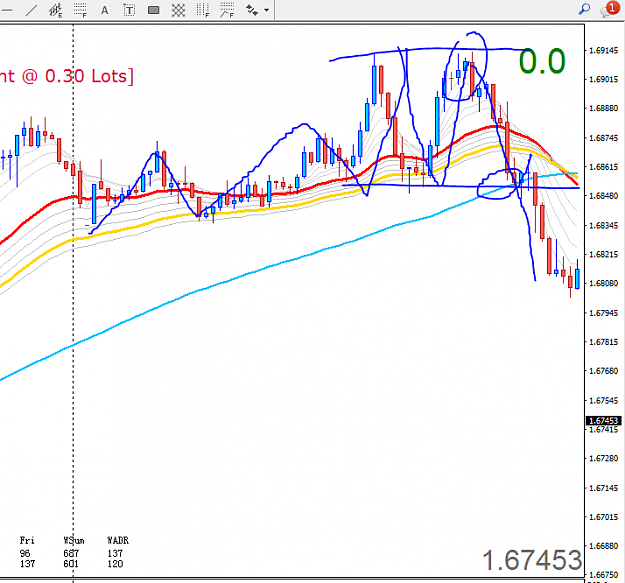Click the 1.67815 price axis label
625x583 pixels.
point(603,342)
